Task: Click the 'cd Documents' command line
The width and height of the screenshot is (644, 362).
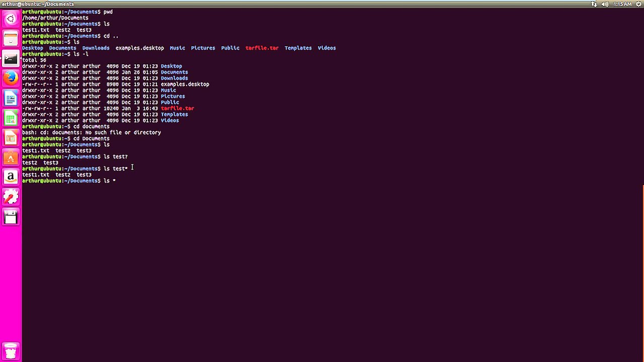Action: point(66,138)
